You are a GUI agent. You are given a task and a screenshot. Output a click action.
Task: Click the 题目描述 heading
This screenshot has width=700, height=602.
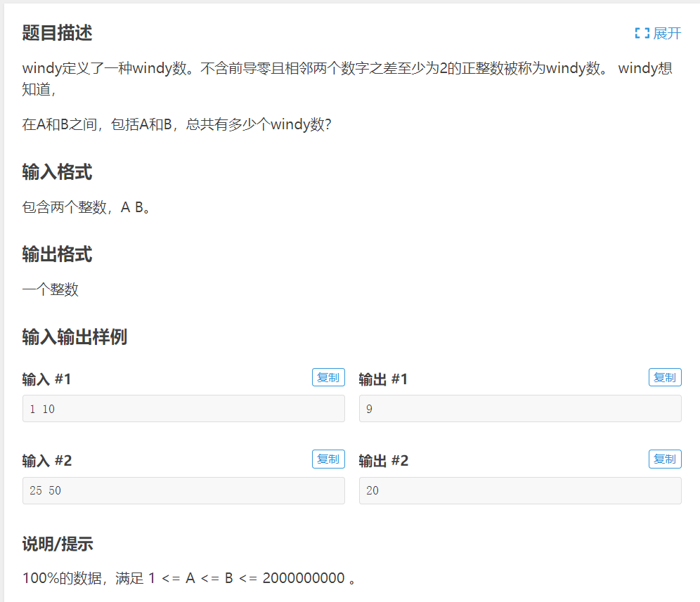click(57, 33)
